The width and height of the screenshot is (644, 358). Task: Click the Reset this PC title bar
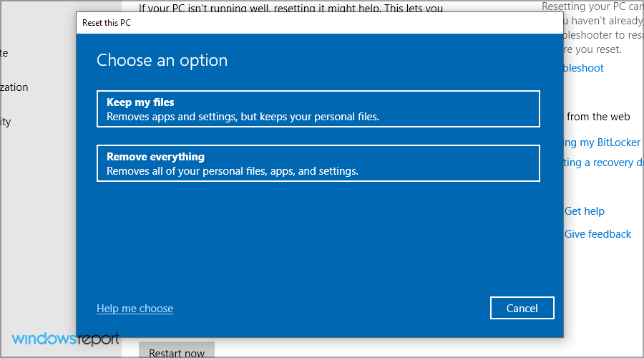[x=286, y=23]
